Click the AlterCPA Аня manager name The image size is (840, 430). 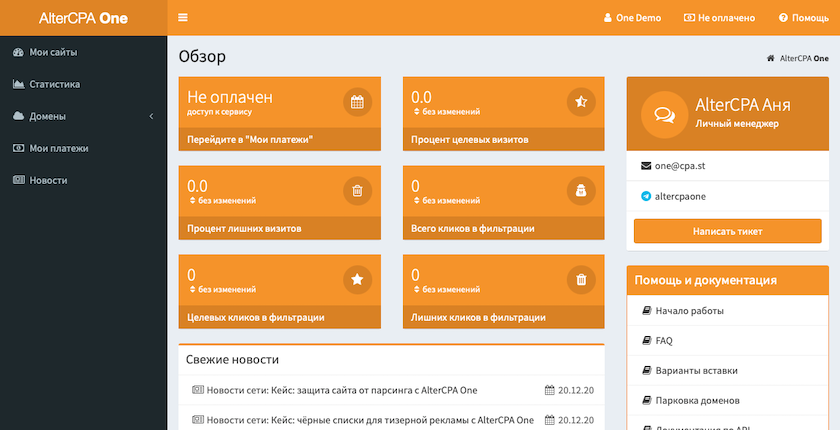point(742,104)
